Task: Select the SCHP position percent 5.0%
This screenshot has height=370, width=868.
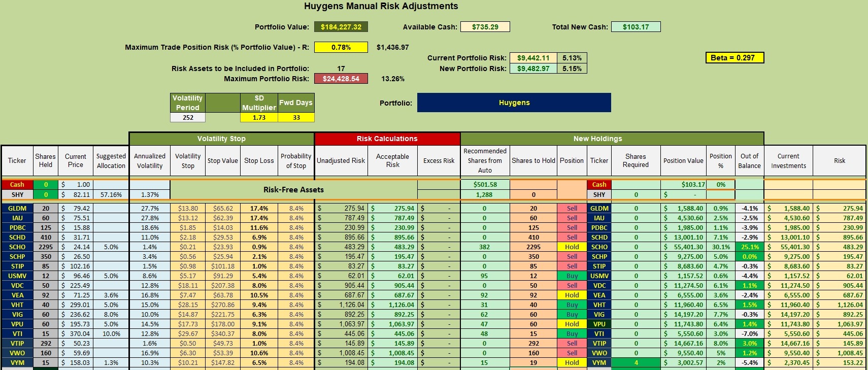Action: tap(721, 256)
